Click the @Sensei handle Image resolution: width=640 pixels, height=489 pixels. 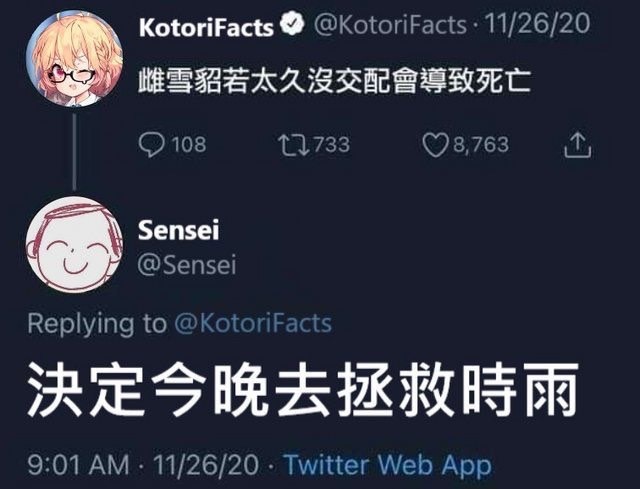coord(187,265)
